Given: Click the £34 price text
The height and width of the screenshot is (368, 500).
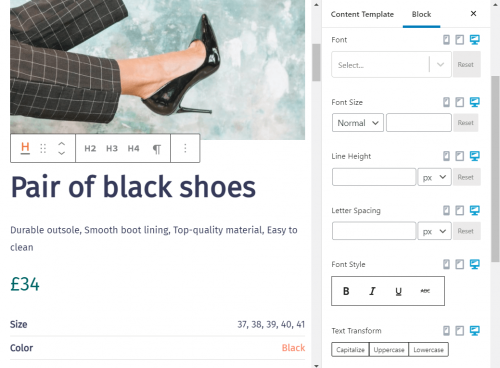Looking at the screenshot, I should coord(25,284).
